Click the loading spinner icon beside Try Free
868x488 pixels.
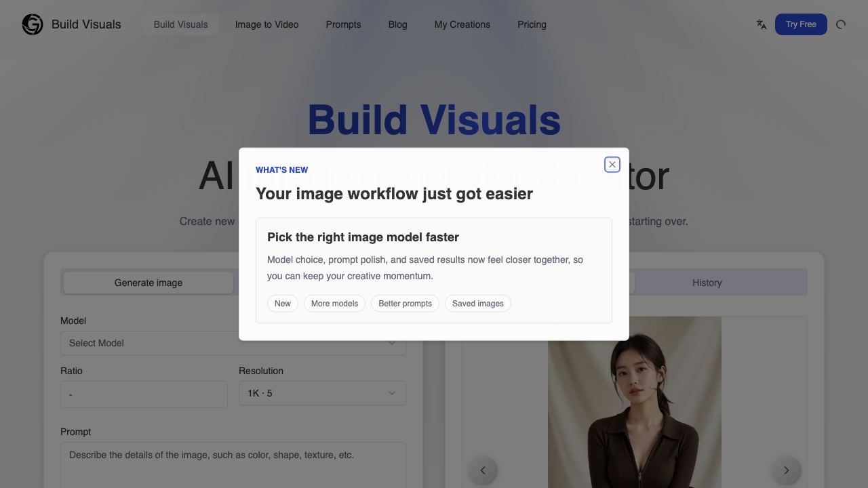point(841,24)
